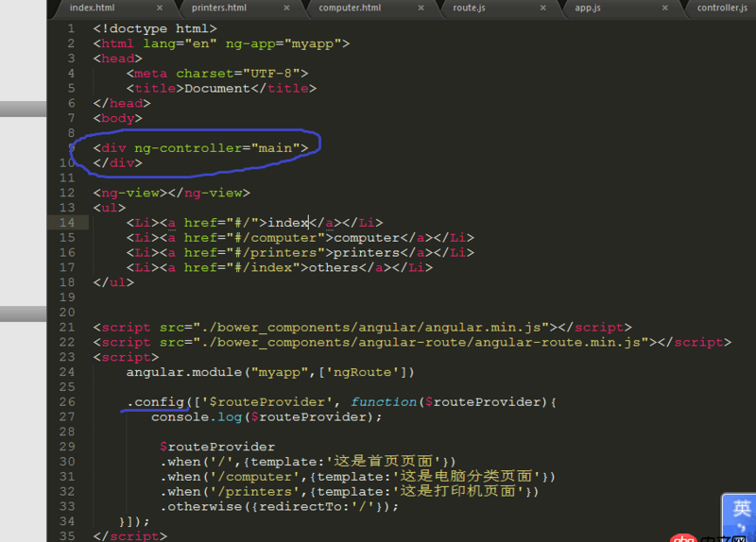
Task: Click the angular-route.min.js script line
Action: point(412,343)
